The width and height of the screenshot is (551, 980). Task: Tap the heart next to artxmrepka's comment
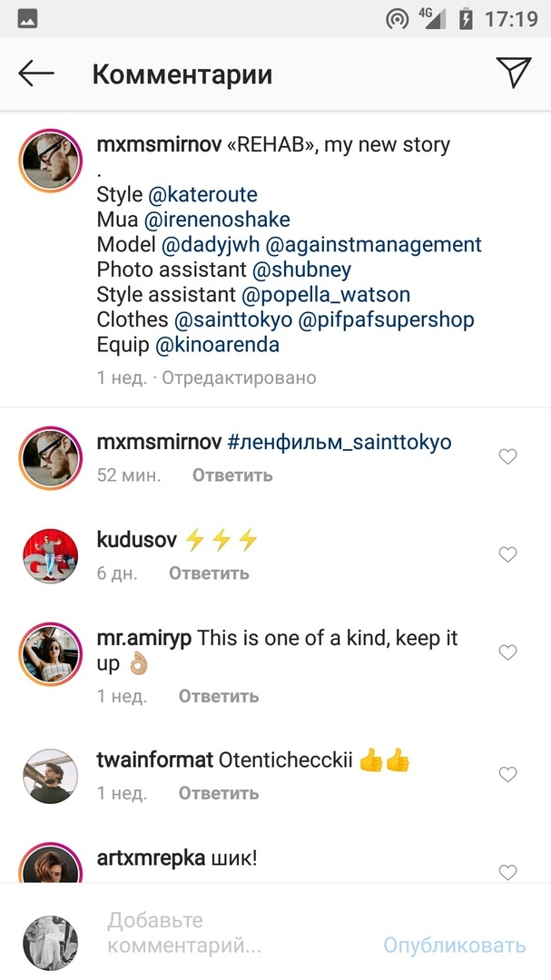point(508,872)
